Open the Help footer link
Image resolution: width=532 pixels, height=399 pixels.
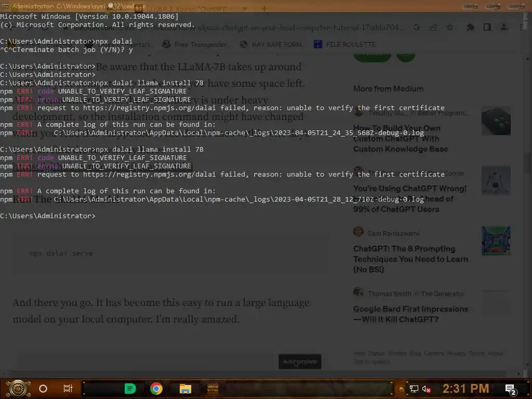[x=359, y=353]
